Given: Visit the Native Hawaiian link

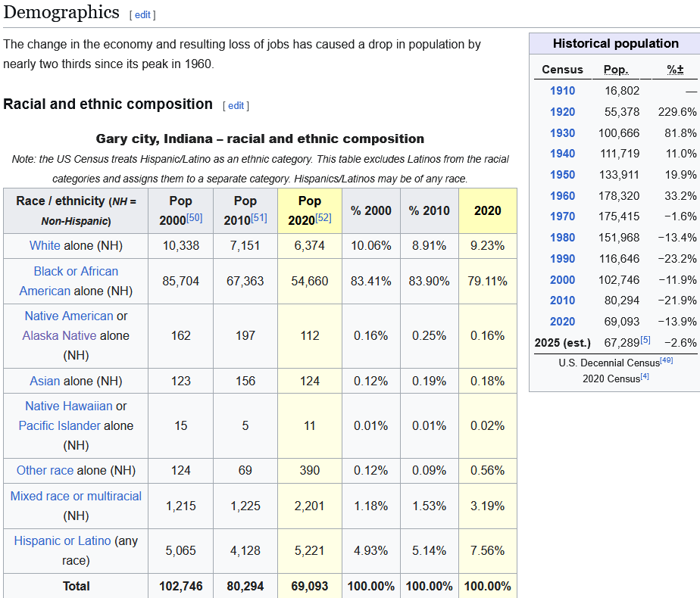Looking at the screenshot, I should pyautogui.click(x=69, y=406).
